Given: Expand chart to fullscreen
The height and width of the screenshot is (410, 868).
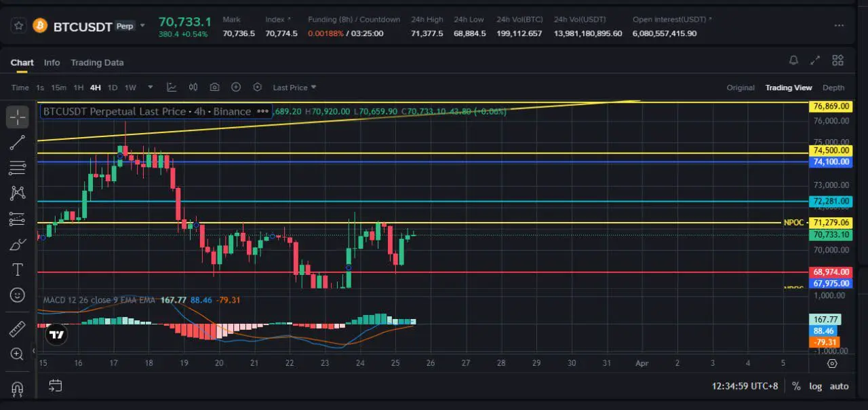Looking at the screenshot, I should (815, 60).
